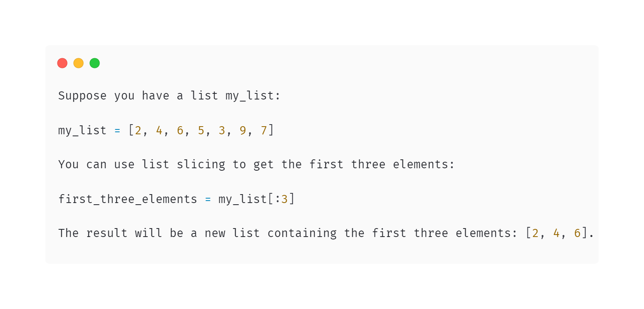This screenshot has width=644, height=309.
Task: Select number 4 in the my_list assignment
Action: pos(159,131)
